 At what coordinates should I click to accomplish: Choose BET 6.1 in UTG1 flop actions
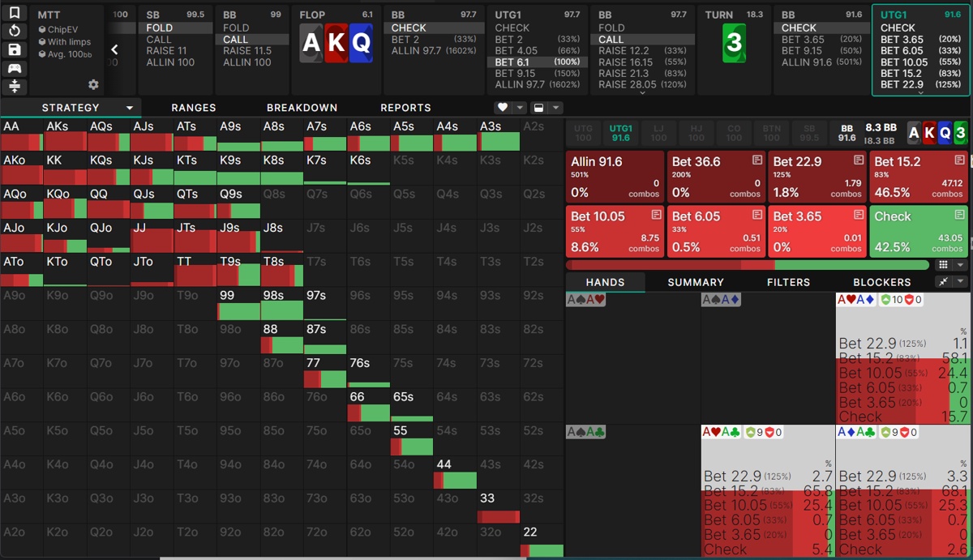[x=535, y=62]
